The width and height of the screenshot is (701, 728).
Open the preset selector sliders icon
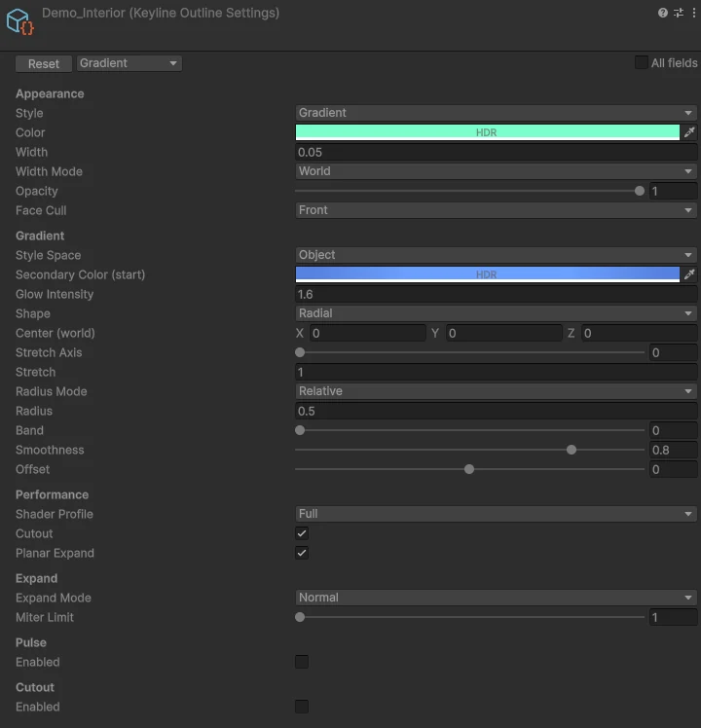coord(679,13)
